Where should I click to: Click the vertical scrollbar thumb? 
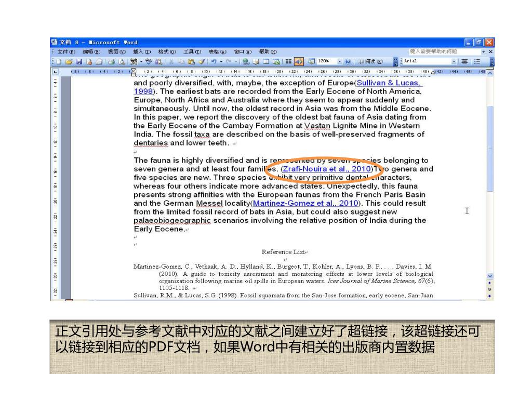tap(490, 149)
